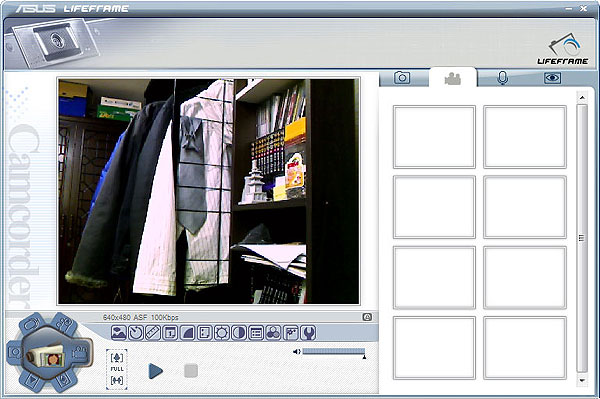This screenshot has width=600, height=399.
Task: Click the self-timer clock icon in toolbar
Action: [136, 333]
